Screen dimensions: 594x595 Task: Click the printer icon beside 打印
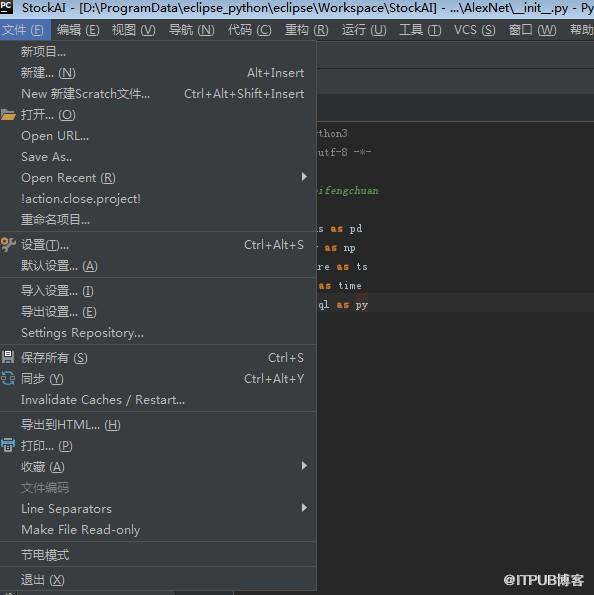[x=8, y=445]
